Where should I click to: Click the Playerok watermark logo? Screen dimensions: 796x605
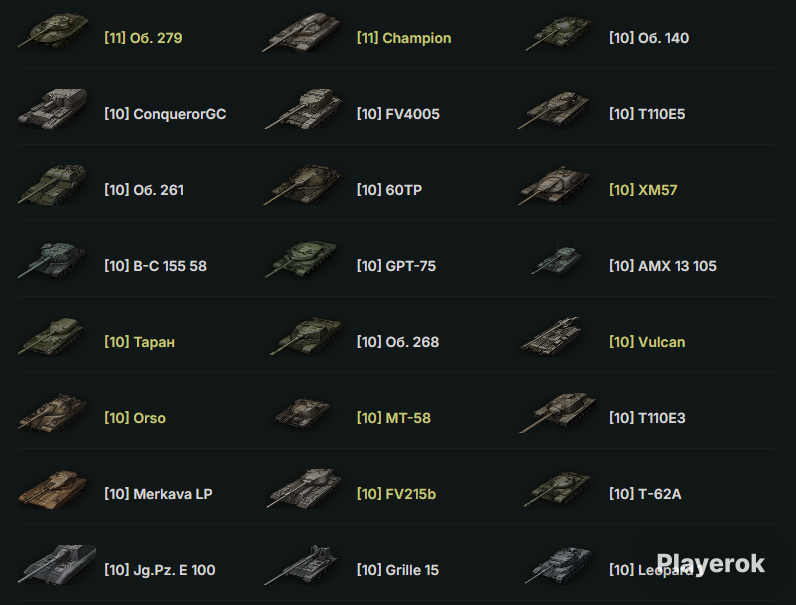tap(710, 564)
